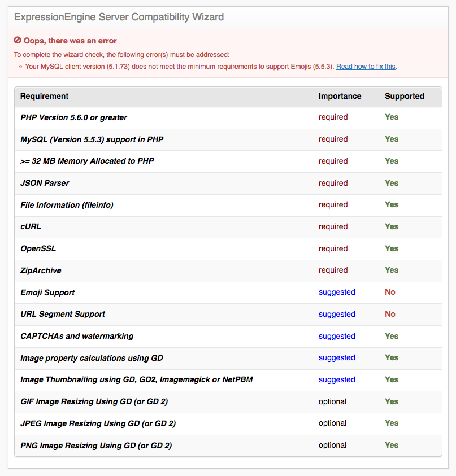
Task: Click the required label for ZipArchive
Action: pos(333,270)
